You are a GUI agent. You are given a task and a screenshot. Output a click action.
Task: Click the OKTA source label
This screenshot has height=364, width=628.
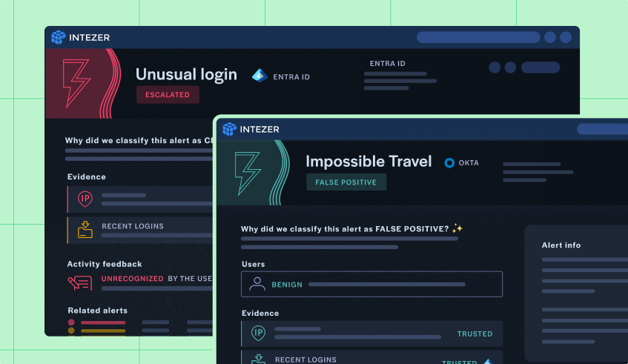point(469,162)
